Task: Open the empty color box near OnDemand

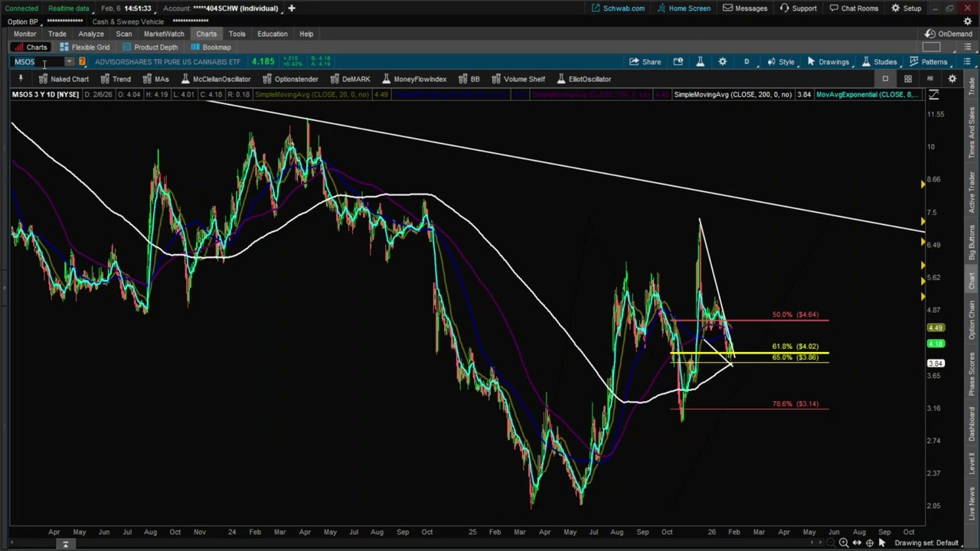Action: tap(931, 47)
